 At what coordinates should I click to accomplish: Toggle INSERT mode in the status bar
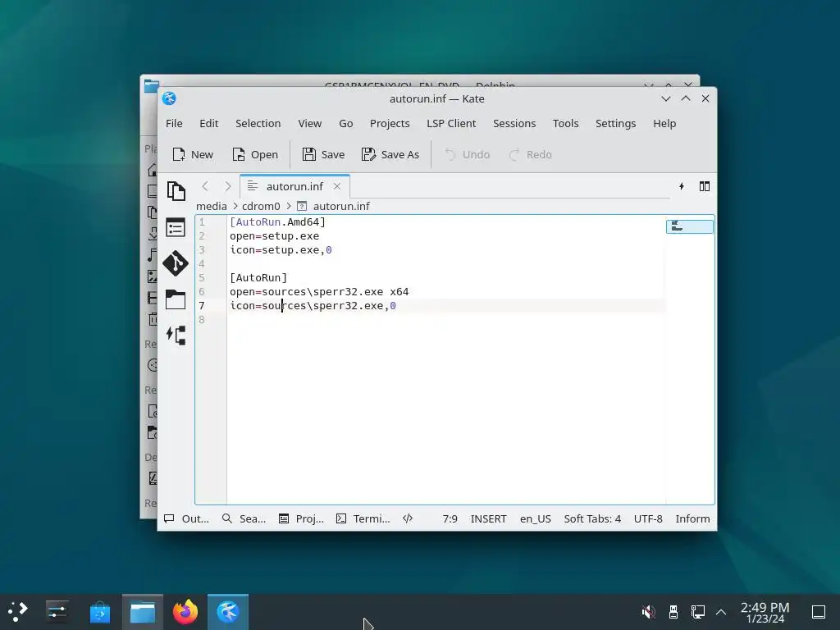pos(489,518)
